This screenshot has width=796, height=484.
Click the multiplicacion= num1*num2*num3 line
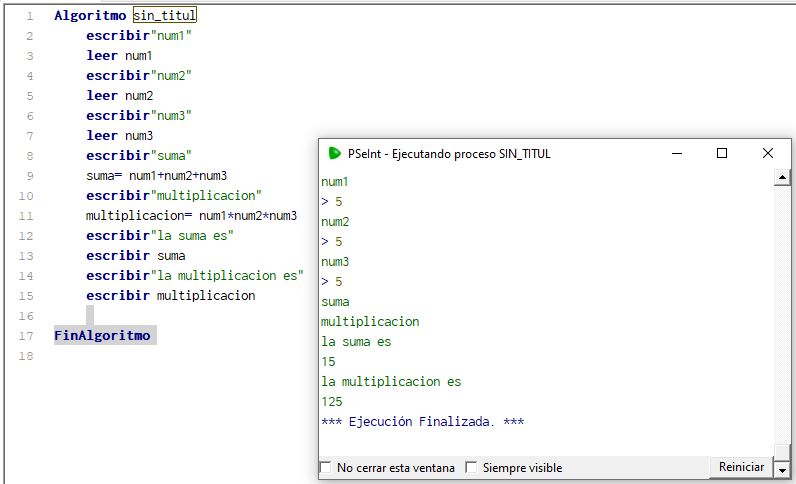pos(190,216)
